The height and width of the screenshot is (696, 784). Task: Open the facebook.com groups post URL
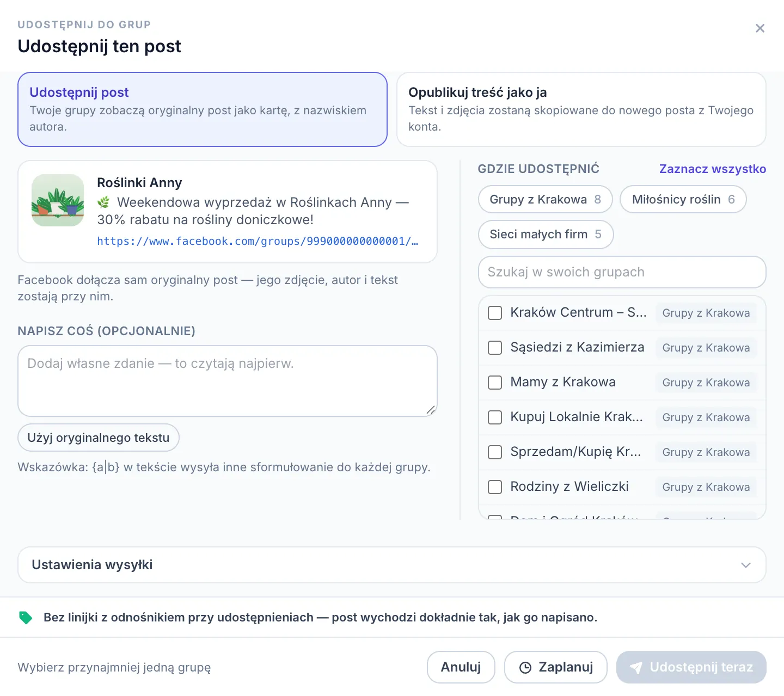click(x=258, y=241)
